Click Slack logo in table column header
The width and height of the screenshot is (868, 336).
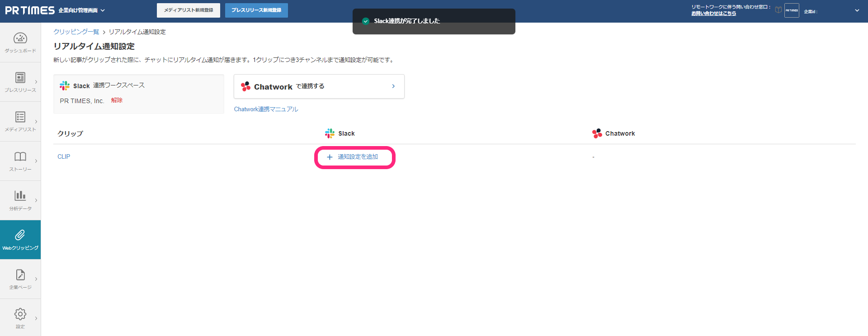(x=330, y=133)
